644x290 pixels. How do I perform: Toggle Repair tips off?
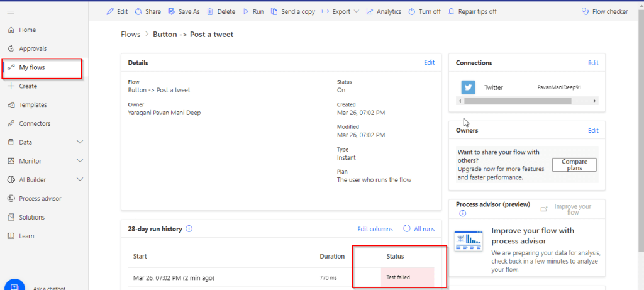(x=472, y=11)
